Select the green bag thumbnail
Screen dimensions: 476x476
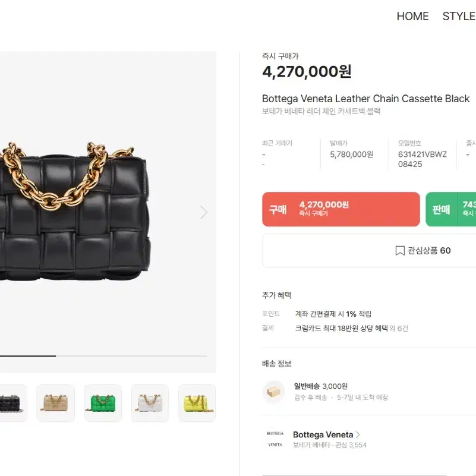coord(103,403)
